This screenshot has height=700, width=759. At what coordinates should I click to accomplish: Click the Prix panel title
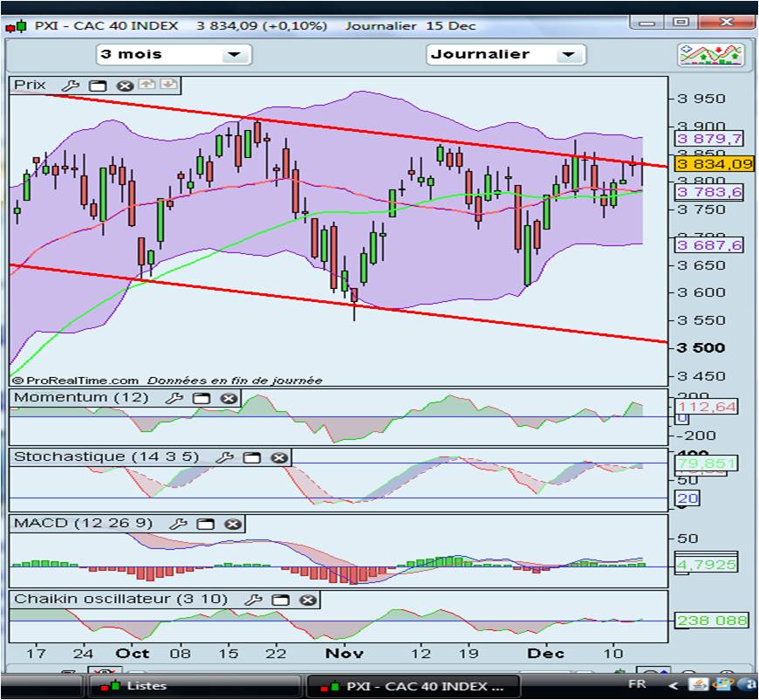30,85
